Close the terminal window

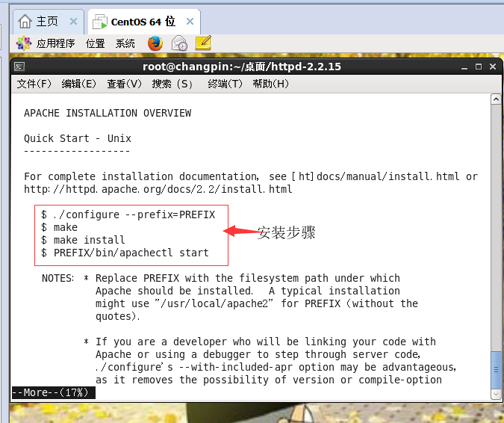493,67
